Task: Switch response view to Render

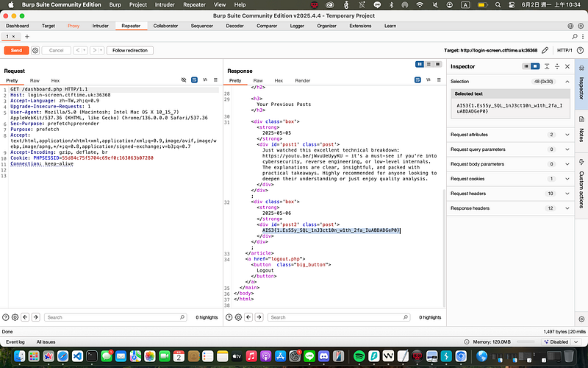Action: [303, 80]
